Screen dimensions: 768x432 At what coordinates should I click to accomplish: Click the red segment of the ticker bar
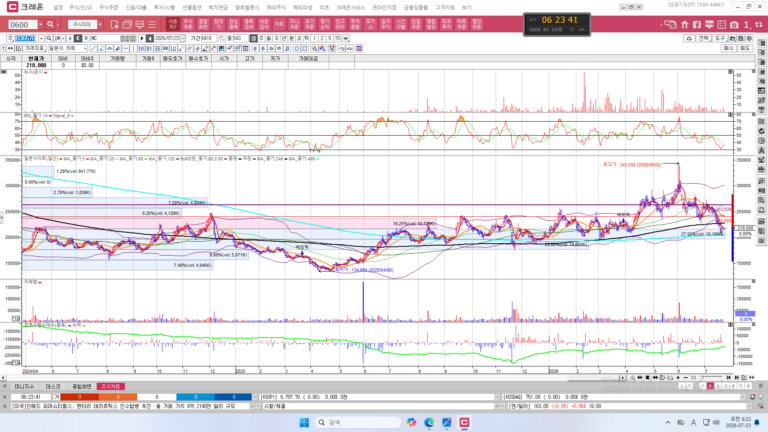pos(79,397)
